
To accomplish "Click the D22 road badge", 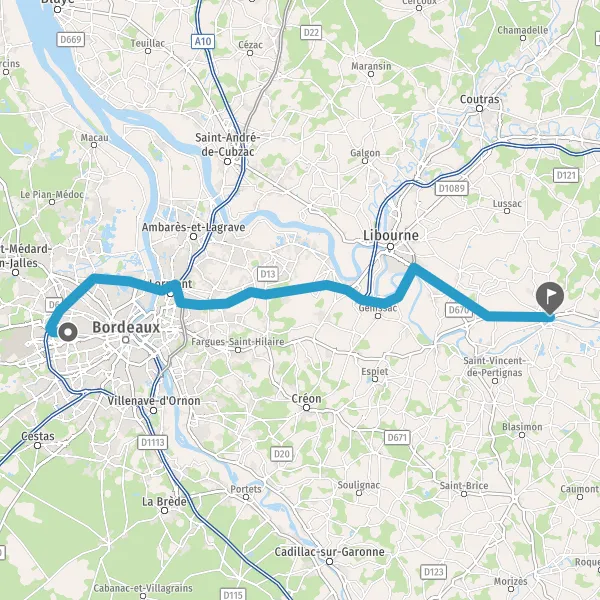I will tap(311, 33).
